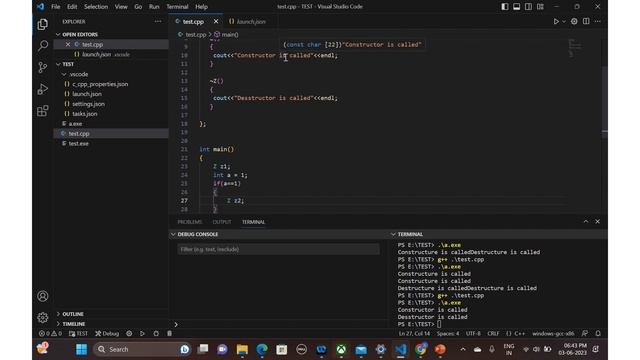
Task: Maximize the panel with up chevron
Action: pos(586,221)
